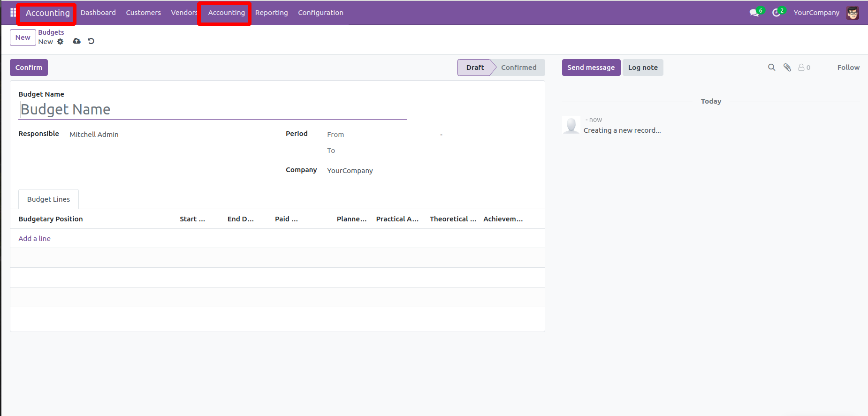Open the Configuration menu
The height and width of the screenshot is (416, 868).
click(x=320, y=13)
